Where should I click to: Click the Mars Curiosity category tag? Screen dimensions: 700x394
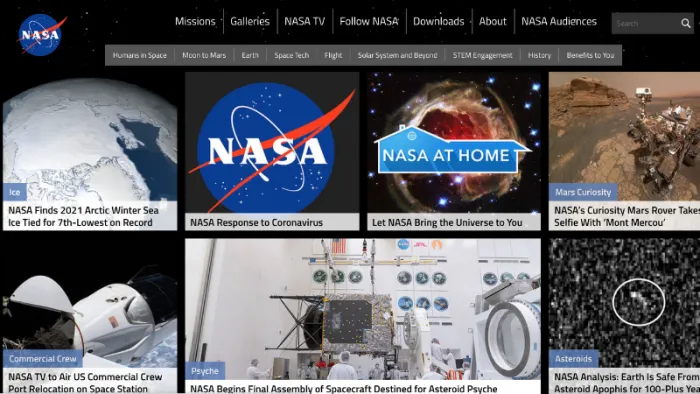click(583, 192)
